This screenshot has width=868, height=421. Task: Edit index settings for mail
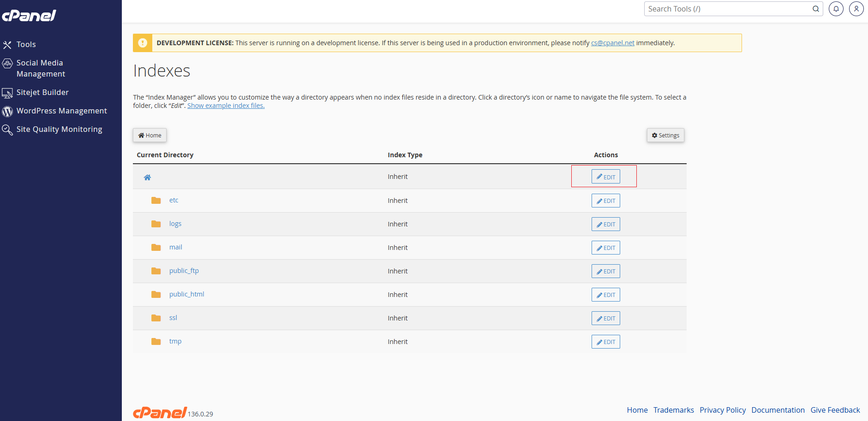[605, 248]
